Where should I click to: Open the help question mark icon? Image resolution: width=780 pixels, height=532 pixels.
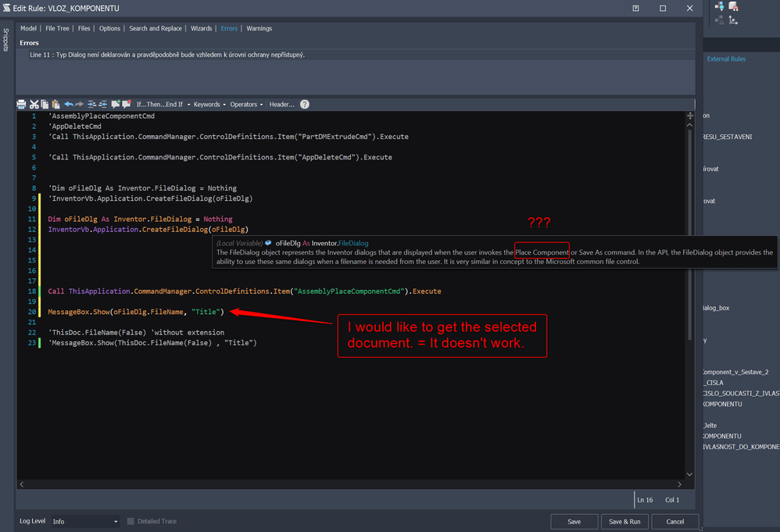point(305,105)
